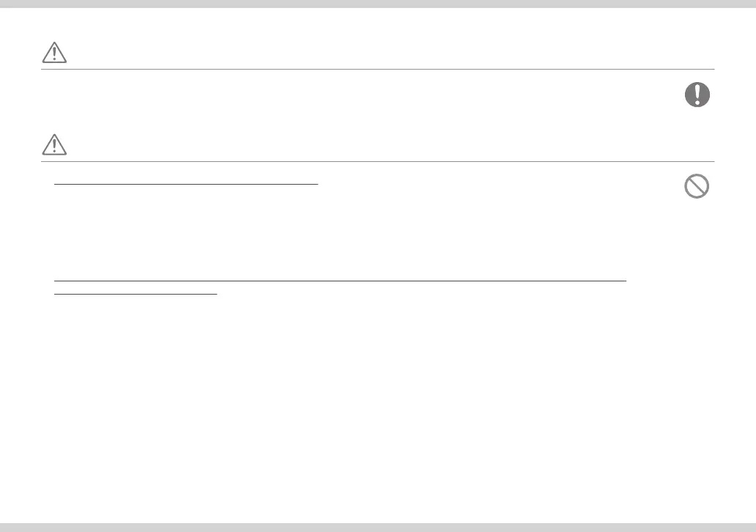Click the divider line under the second warning triangle
This screenshot has width=756, height=532.
pyautogui.click(x=377, y=162)
